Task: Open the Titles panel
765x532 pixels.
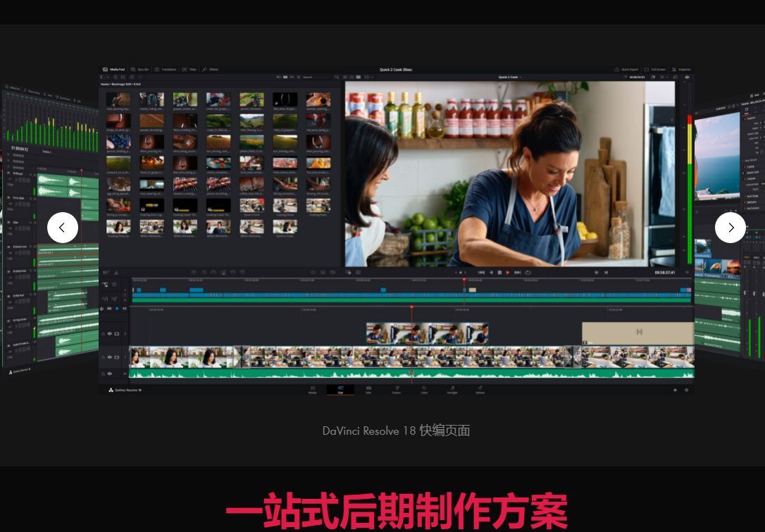Action: (189, 69)
